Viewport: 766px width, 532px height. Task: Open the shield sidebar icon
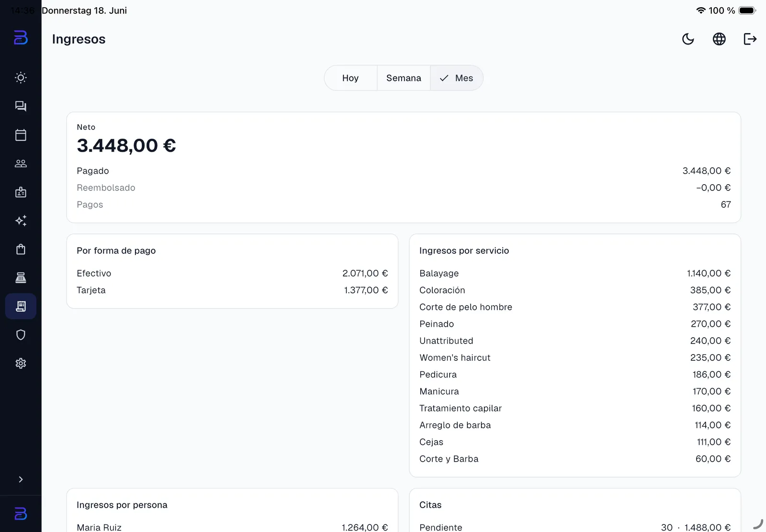(x=21, y=335)
